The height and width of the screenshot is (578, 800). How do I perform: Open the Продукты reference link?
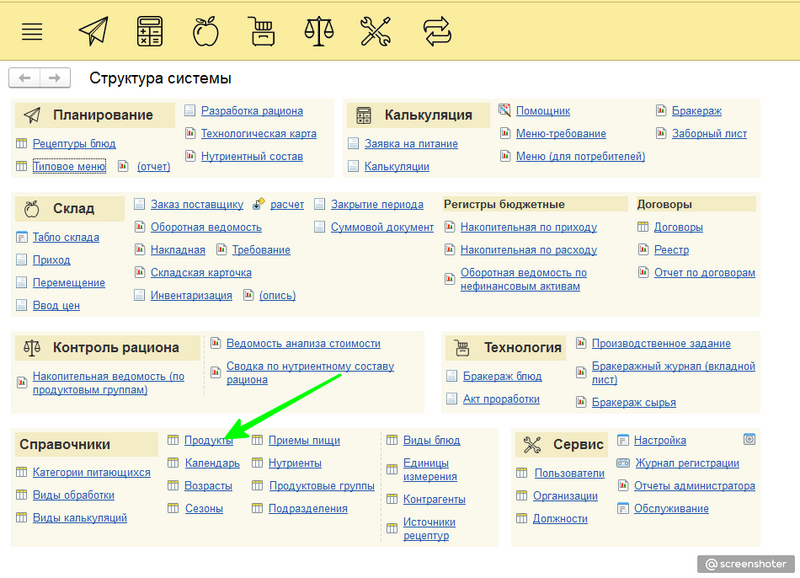click(208, 440)
